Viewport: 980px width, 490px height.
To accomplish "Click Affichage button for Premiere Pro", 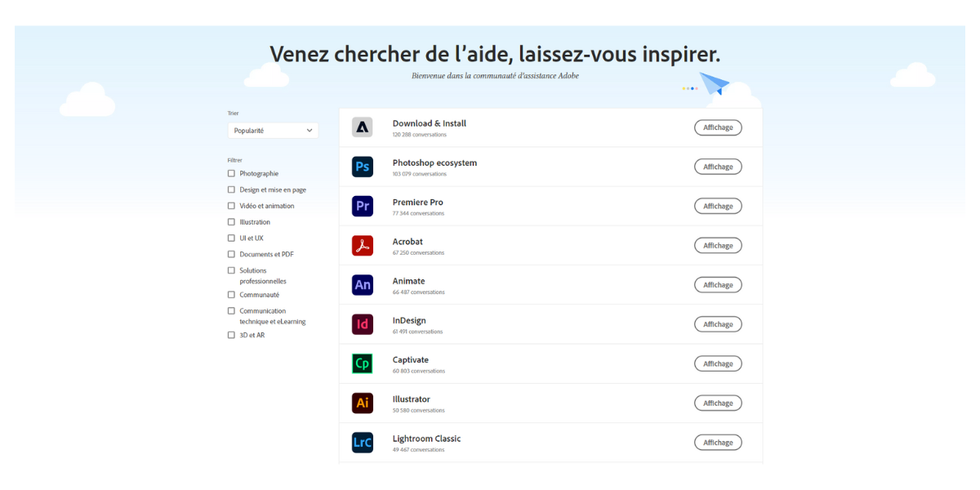I will coord(718,206).
